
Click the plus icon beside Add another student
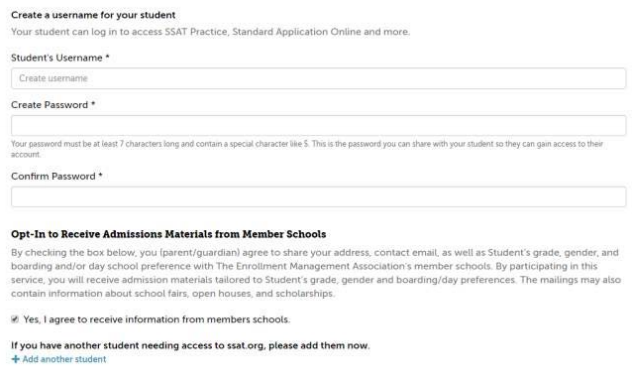15,359
